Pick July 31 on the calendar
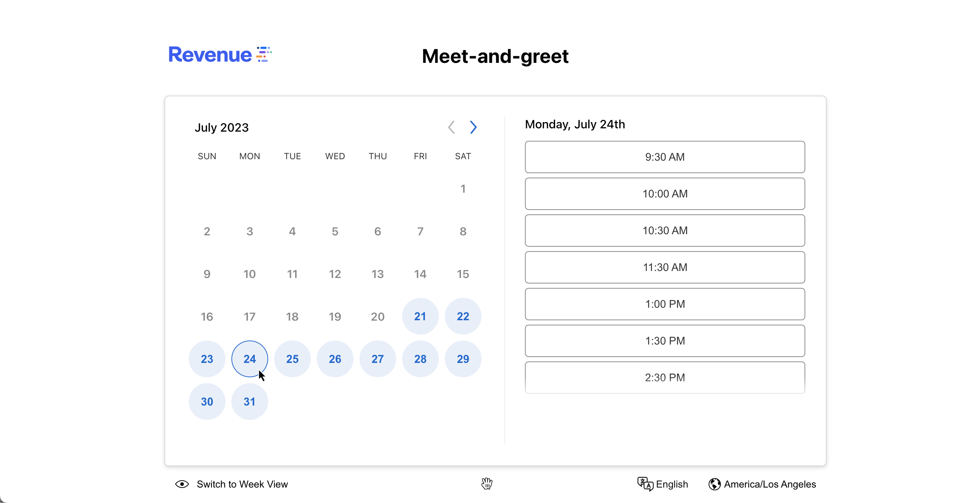The image size is (980, 503). click(x=249, y=402)
